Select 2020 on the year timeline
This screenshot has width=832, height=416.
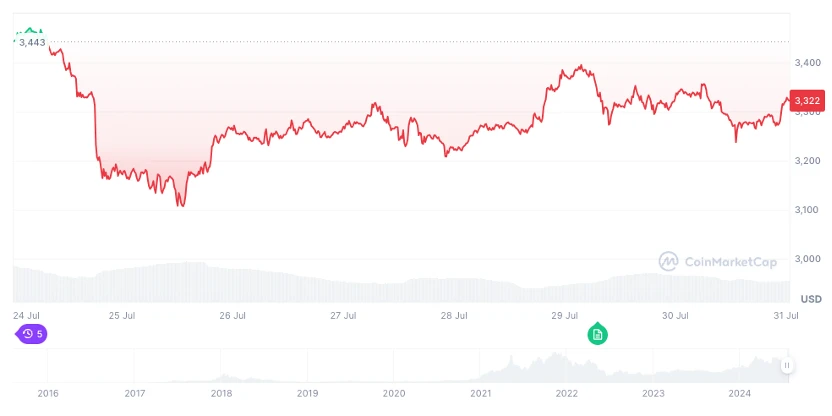(x=394, y=394)
